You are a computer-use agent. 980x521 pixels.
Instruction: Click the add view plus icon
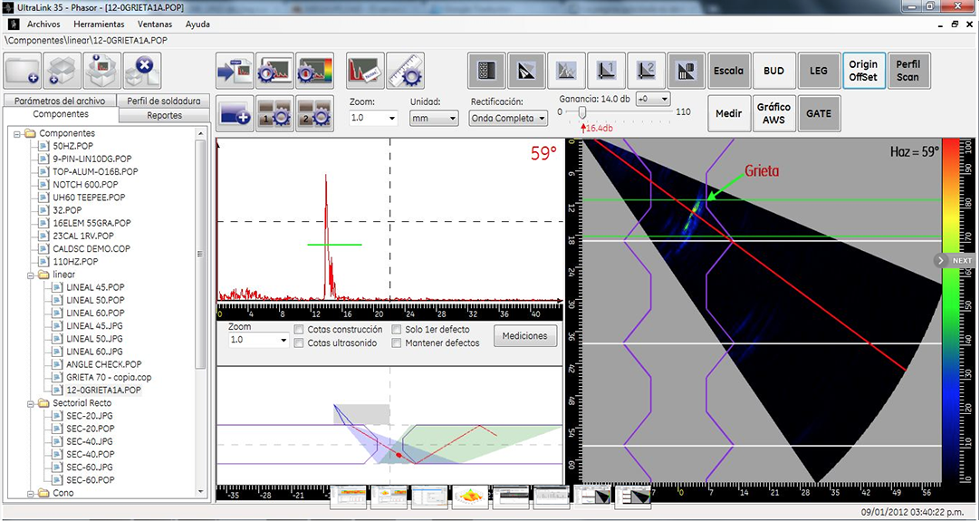point(235,113)
